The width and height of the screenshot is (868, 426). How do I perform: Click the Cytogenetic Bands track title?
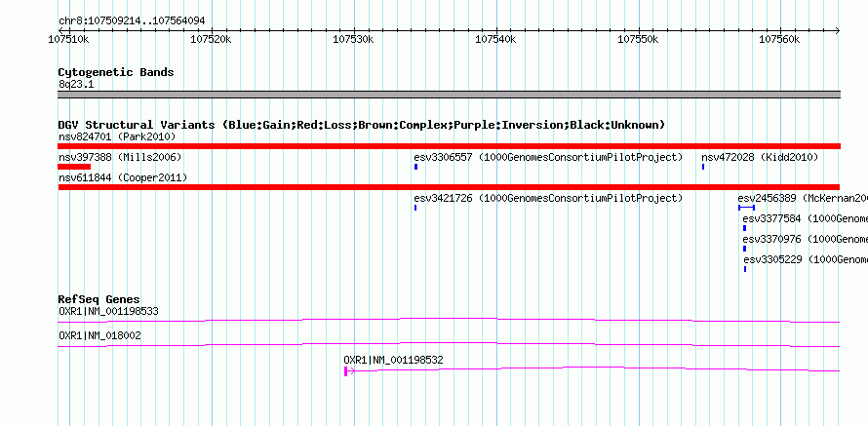[116, 72]
